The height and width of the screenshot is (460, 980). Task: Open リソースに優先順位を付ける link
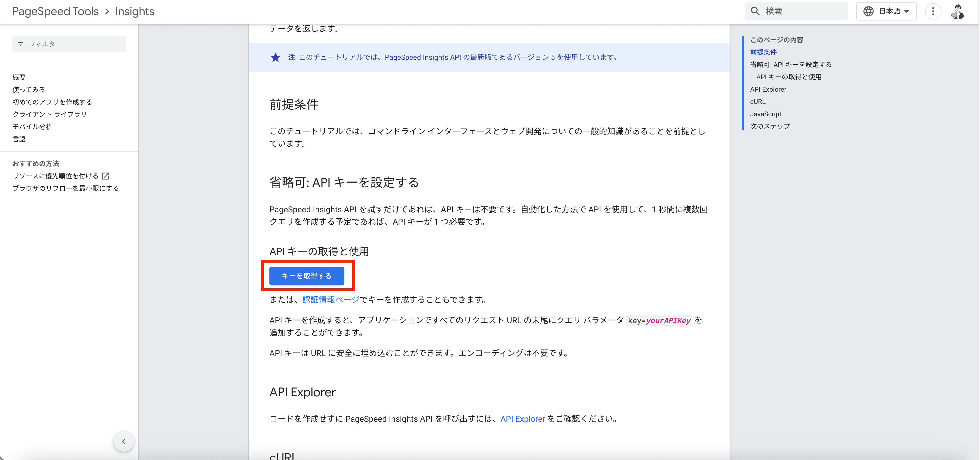(x=55, y=176)
